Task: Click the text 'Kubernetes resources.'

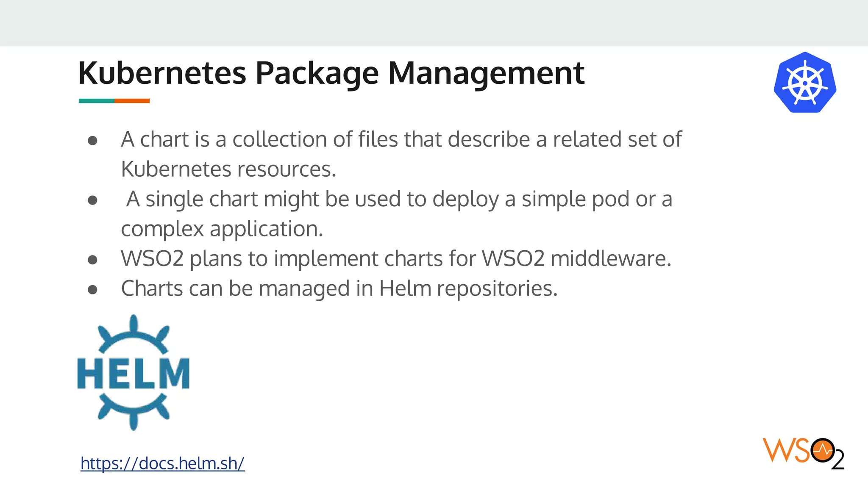Action: pos(228,169)
